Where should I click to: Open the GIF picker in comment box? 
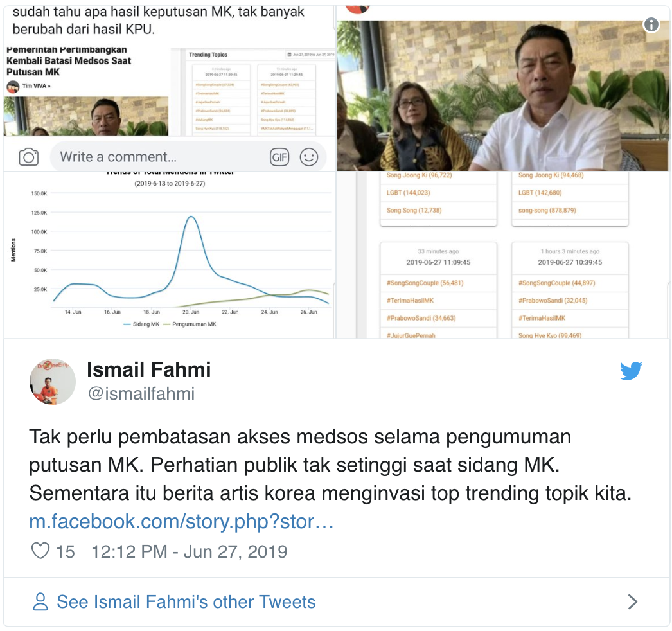point(279,157)
